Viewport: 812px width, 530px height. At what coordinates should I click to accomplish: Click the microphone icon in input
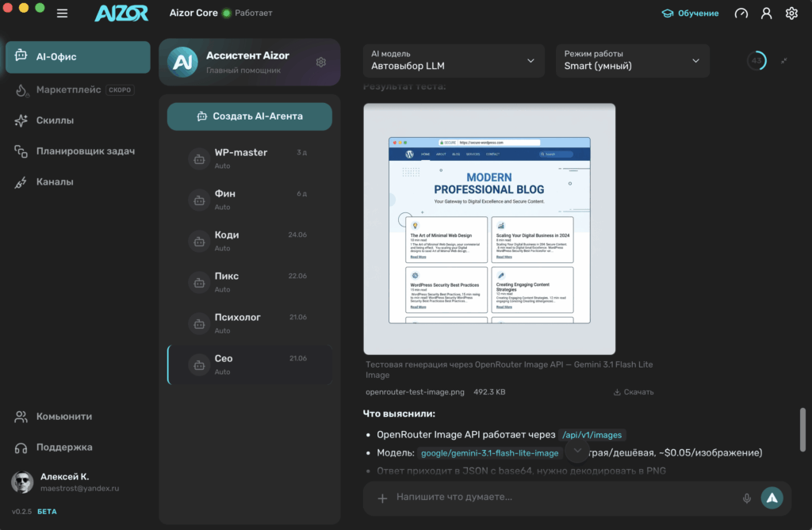point(747,498)
